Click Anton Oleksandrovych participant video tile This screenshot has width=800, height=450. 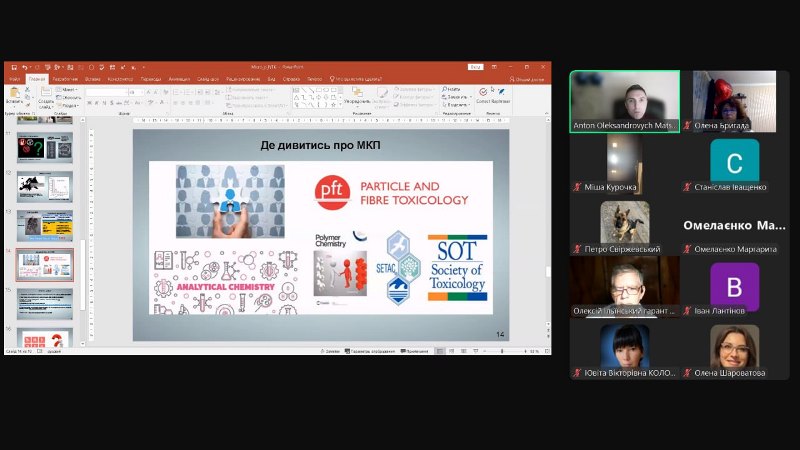(624, 102)
